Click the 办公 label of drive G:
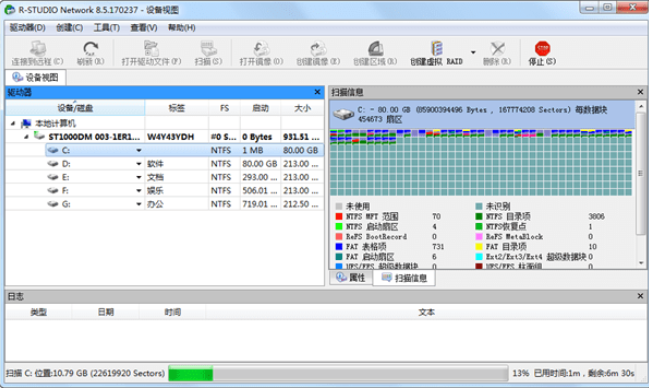This screenshot has width=649, height=388. click(x=155, y=204)
